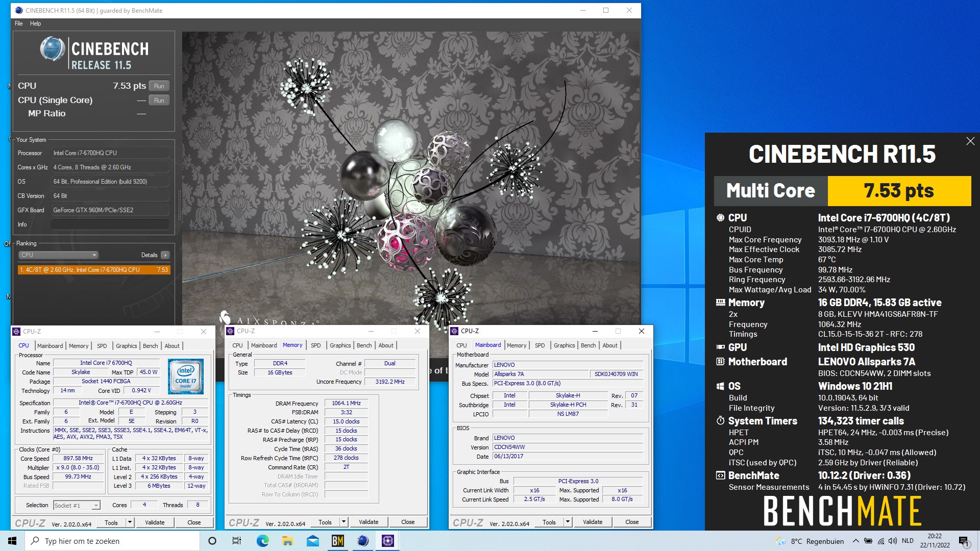This screenshot has width=980, height=551.
Task: Show hidden system tray icons
Action: (855, 541)
